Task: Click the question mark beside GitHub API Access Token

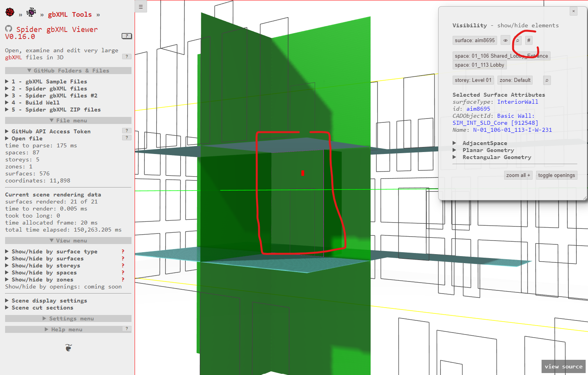Action: pos(126,131)
